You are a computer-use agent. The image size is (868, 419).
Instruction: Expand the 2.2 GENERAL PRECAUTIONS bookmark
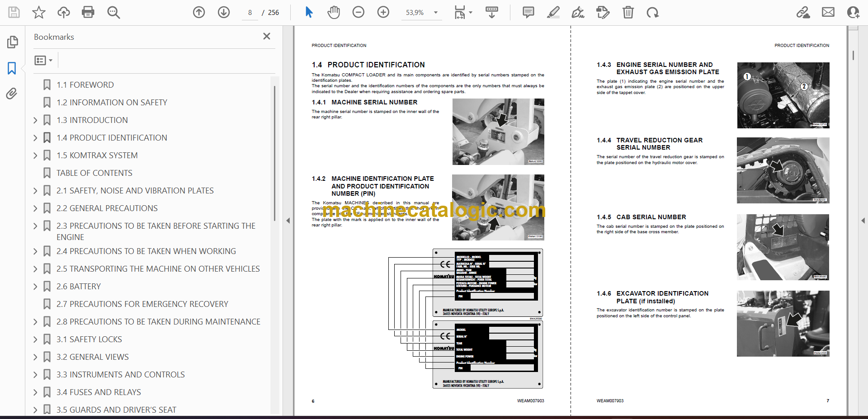click(x=35, y=208)
